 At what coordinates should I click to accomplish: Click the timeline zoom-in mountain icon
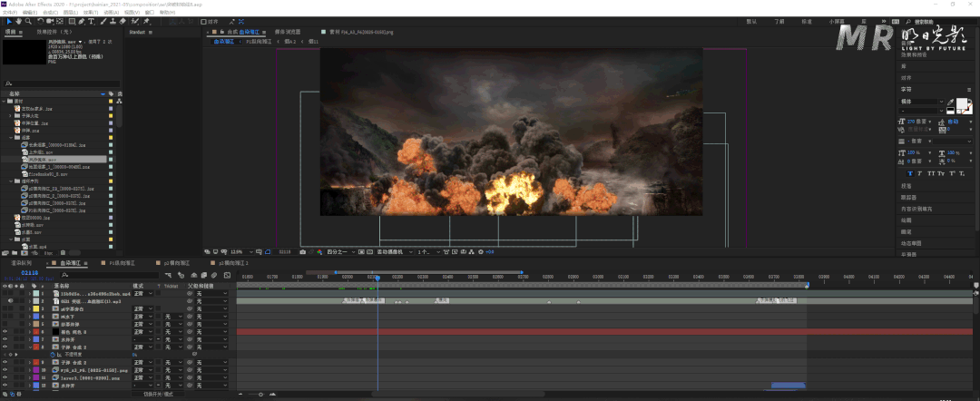tap(272, 394)
